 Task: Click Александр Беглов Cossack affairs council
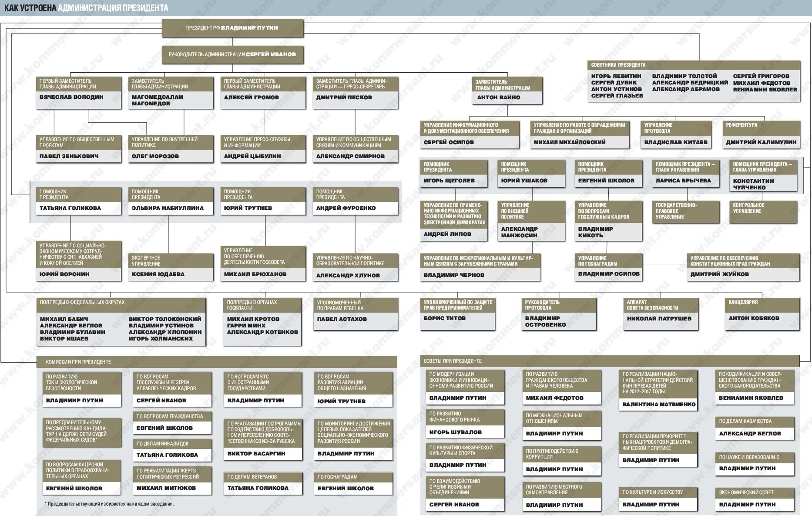[755, 428]
